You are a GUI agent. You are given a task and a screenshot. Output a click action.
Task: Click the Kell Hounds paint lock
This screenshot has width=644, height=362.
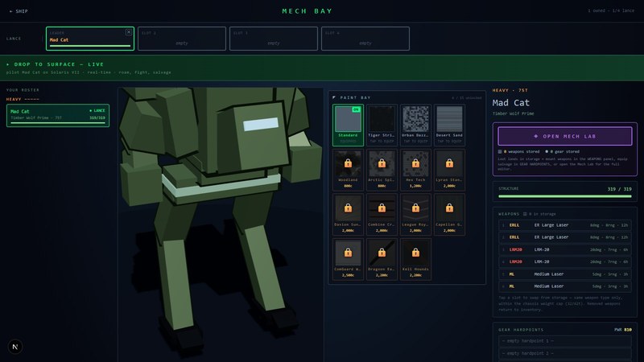pyautogui.click(x=415, y=253)
